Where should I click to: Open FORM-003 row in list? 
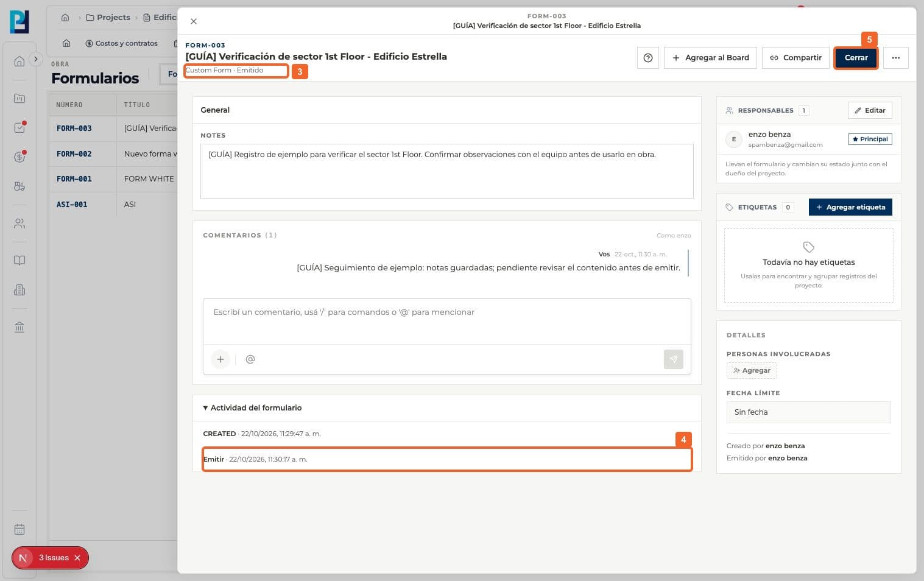(x=113, y=129)
